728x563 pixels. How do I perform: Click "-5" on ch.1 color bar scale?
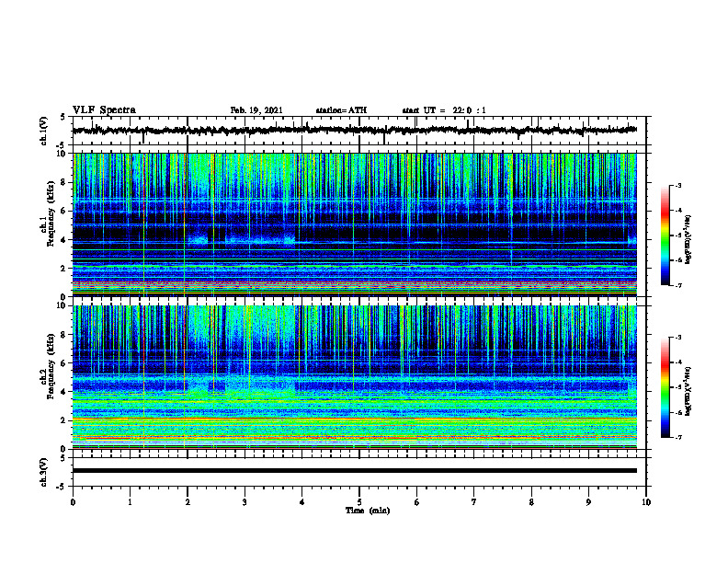(678, 236)
